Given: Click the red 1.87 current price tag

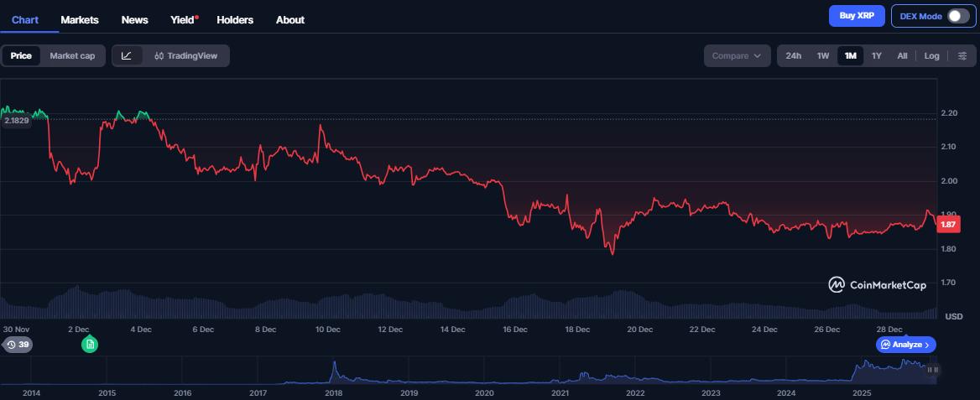Looking at the screenshot, I should (948, 225).
